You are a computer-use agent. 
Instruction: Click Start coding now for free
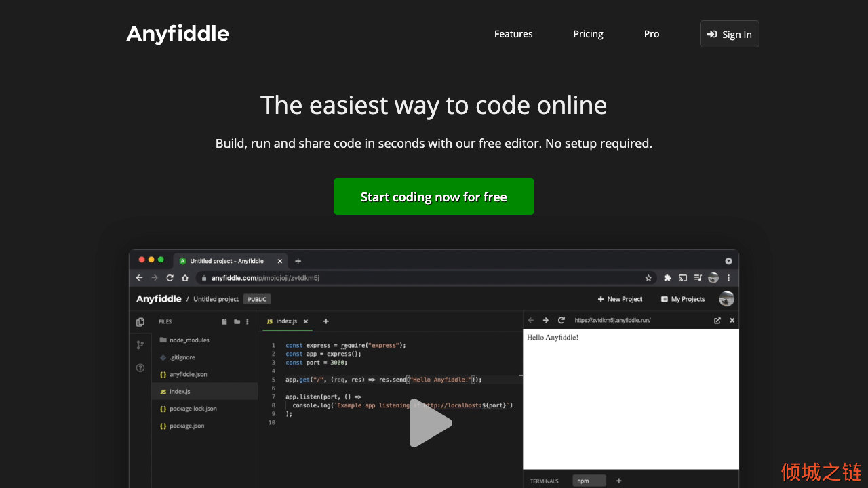(434, 197)
